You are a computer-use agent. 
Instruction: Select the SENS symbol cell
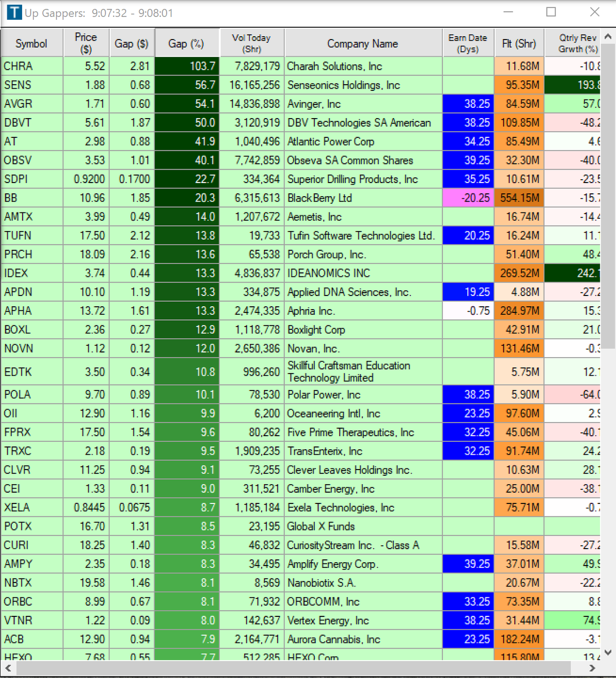click(32, 85)
